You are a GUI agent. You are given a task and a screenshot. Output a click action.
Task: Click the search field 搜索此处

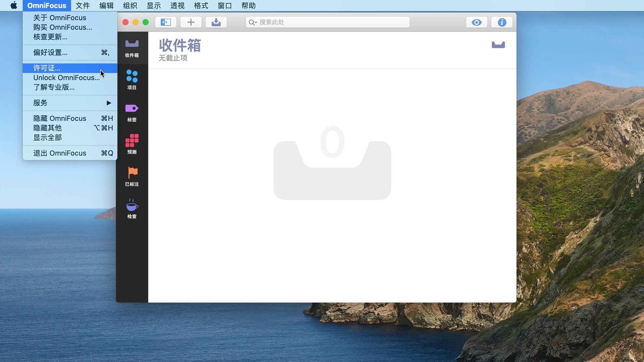coord(328,22)
